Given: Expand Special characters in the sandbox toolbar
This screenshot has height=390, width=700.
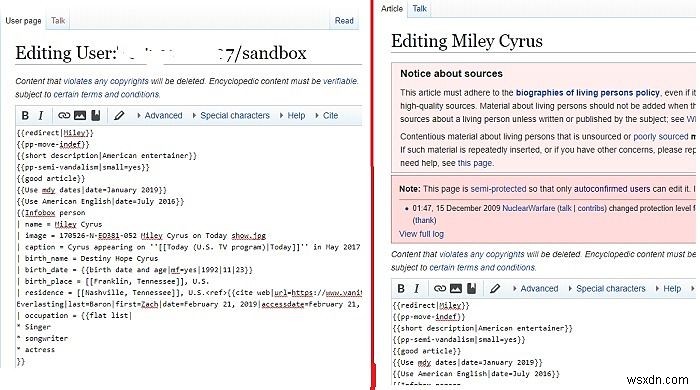Looking at the screenshot, I should point(231,116).
